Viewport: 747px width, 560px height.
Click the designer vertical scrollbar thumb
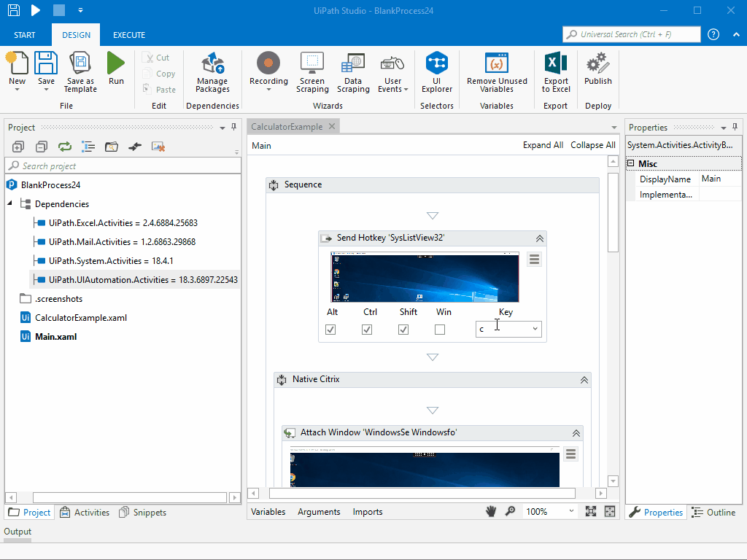(613, 212)
